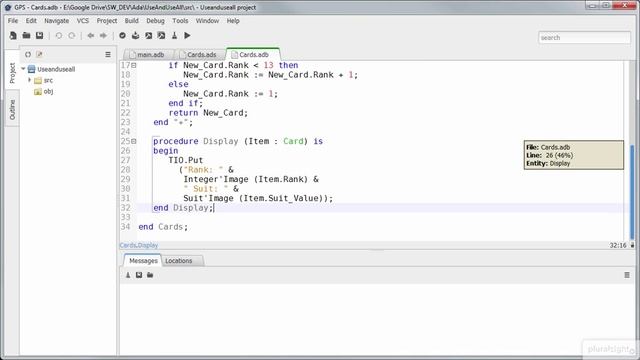This screenshot has width=640, height=360.
Task: Open the Project menu
Action: pyautogui.click(x=107, y=21)
